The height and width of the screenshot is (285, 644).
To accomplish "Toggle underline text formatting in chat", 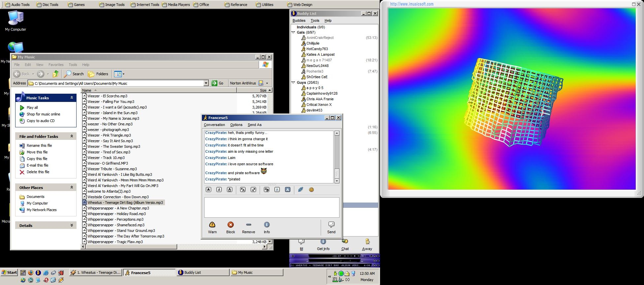I will (230, 190).
